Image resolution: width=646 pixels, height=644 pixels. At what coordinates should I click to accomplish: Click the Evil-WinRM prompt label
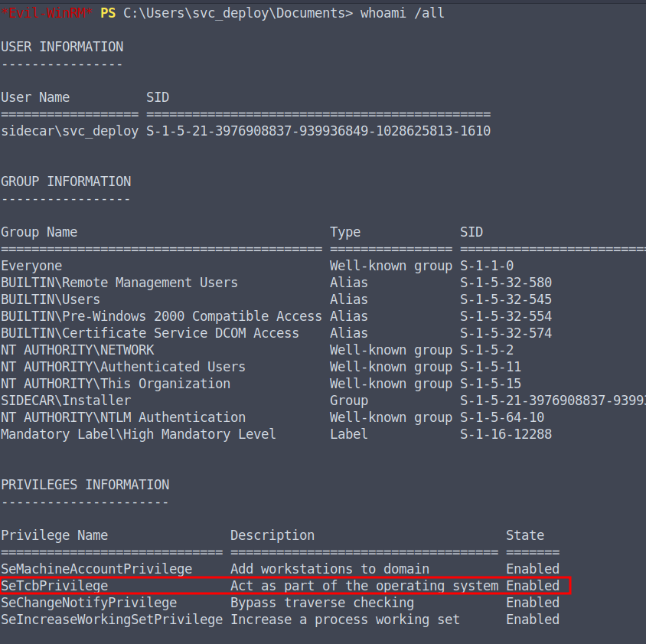coord(46,13)
